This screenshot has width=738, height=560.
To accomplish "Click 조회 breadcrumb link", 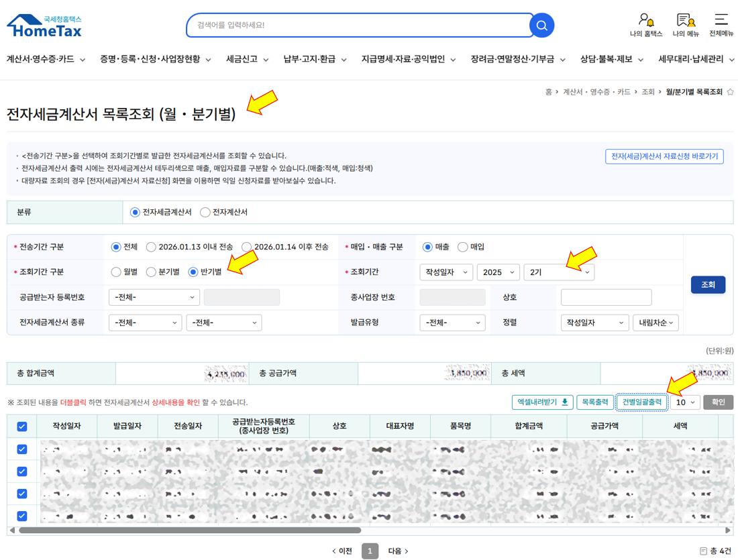I will 648,92.
